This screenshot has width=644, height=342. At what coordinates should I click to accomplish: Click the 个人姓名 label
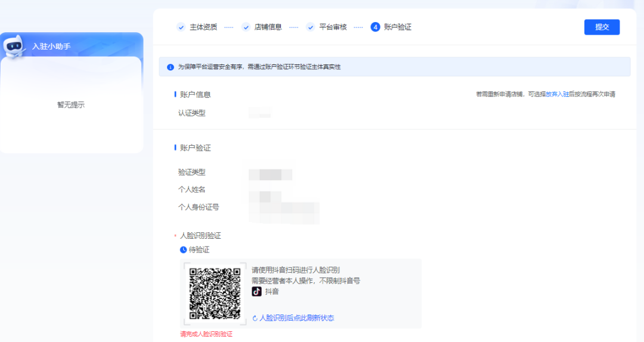191,189
